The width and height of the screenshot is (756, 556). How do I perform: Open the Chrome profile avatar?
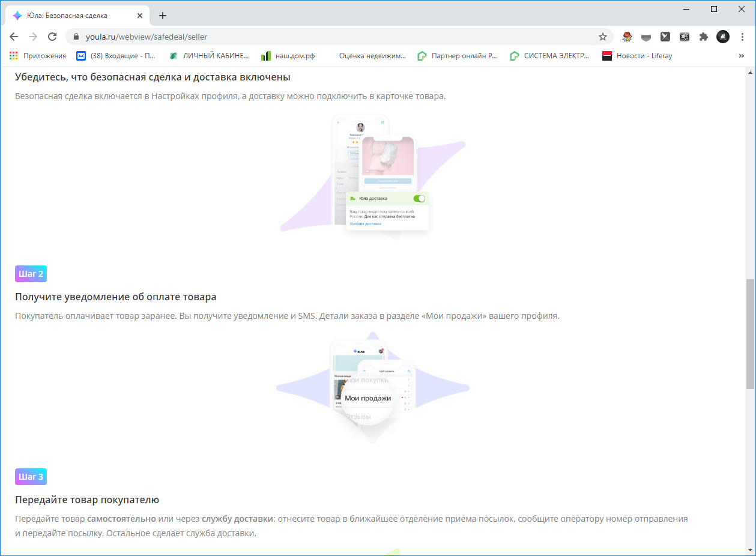[723, 37]
